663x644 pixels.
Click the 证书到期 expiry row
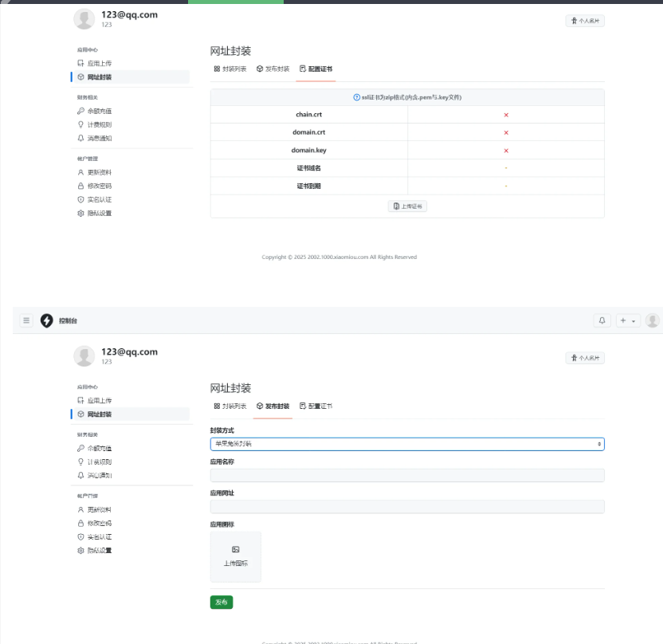click(x=308, y=187)
